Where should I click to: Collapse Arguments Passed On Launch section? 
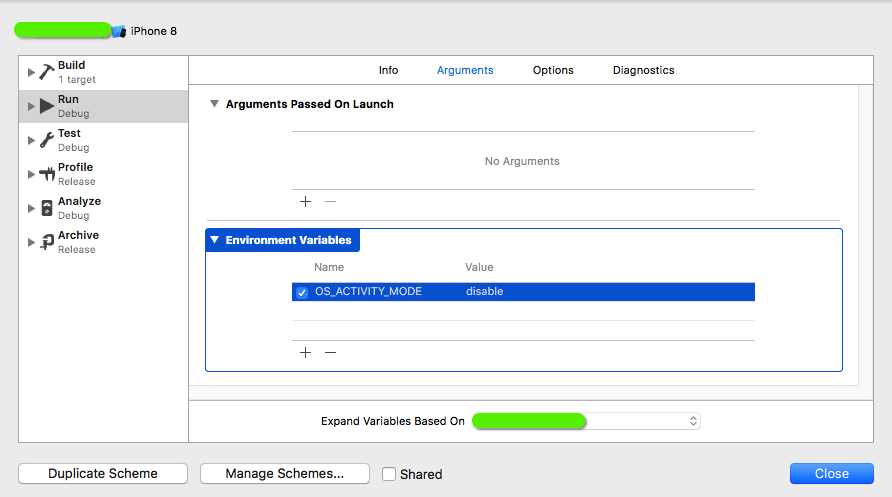click(214, 104)
